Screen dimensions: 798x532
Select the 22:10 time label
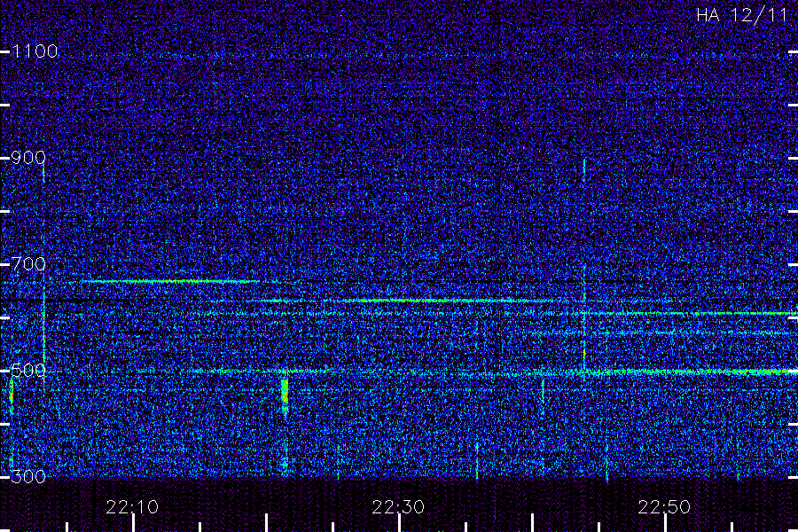click(132, 507)
